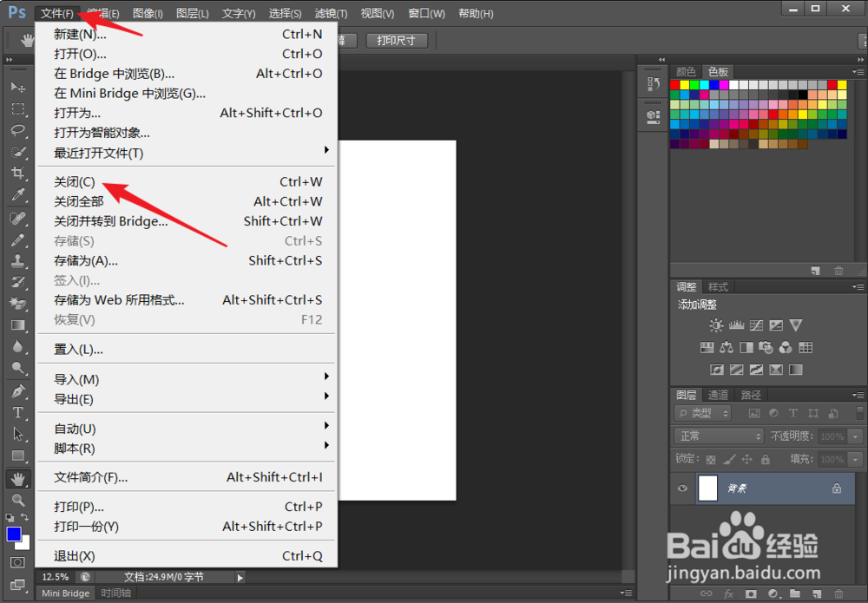Image resolution: width=868 pixels, height=603 pixels.
Task: Open the blue foreground color picker
Action: [x=14, y=534]
